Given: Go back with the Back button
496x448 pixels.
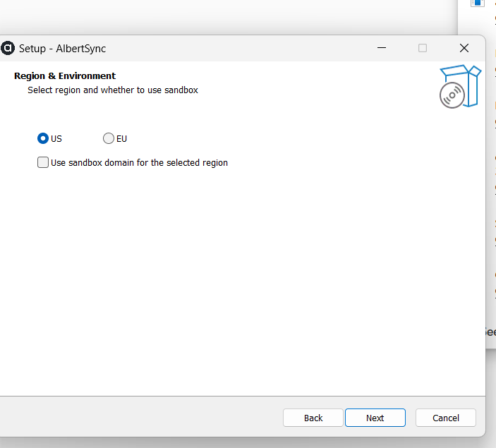Looking at the screenshot, I should coord(313,418).
